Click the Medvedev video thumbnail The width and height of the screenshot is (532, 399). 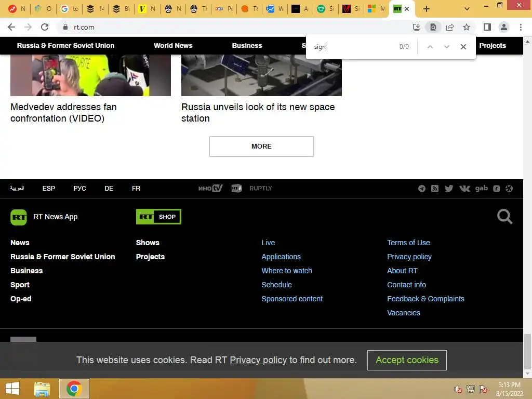(90, 75)
